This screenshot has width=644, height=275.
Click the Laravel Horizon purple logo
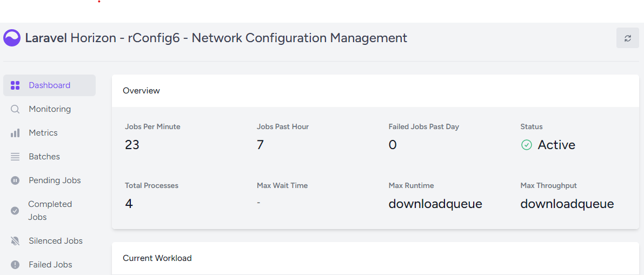point(12,38)
